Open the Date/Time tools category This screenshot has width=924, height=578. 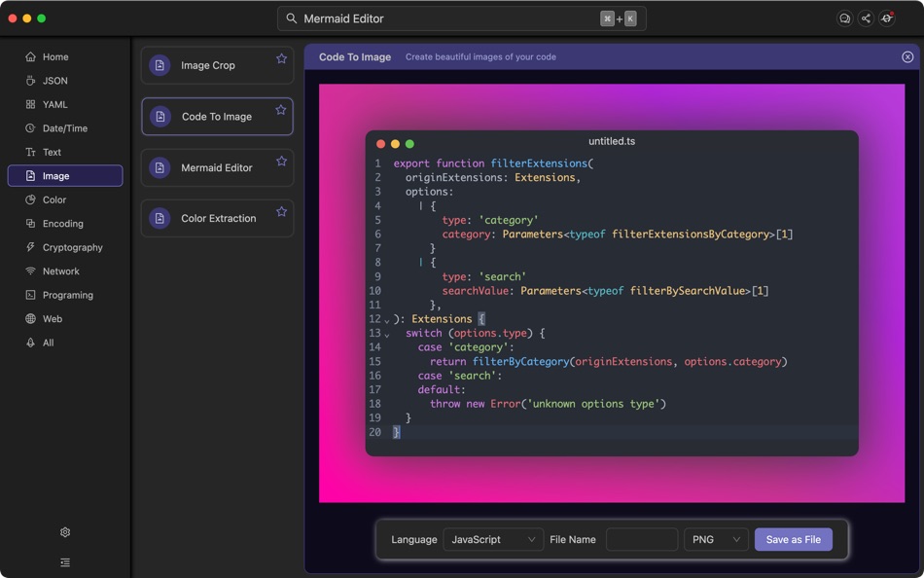coord(65,128)
